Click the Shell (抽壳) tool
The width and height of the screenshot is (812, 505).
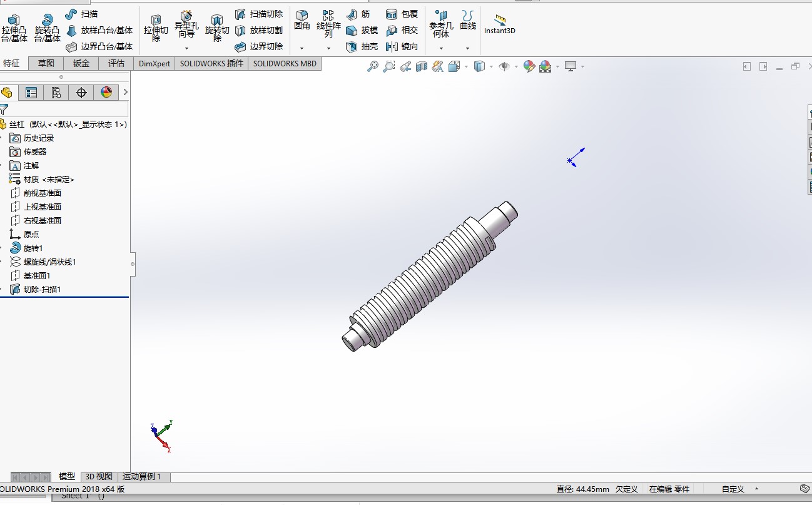pyautogui.click(x=362, y=46)
